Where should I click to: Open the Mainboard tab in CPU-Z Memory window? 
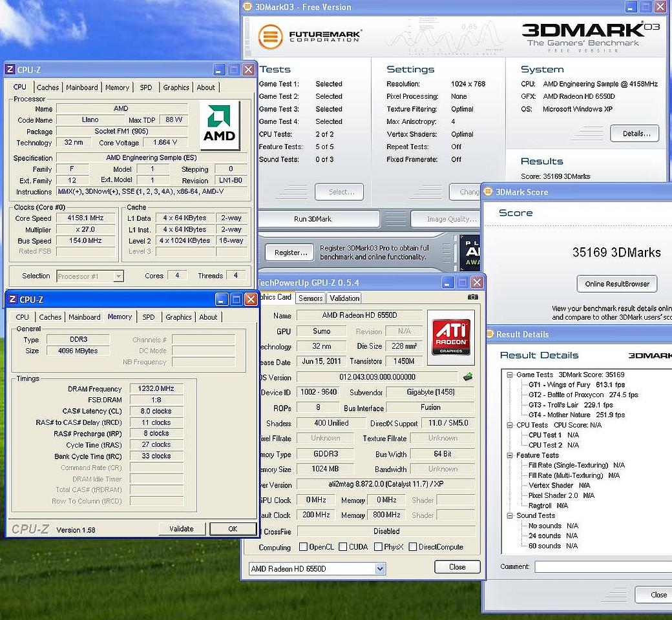85,317
